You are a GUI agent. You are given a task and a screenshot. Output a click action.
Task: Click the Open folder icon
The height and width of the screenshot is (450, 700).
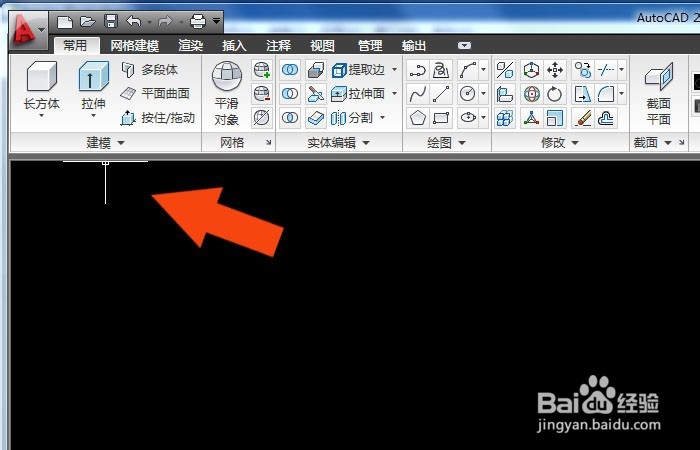(88, 21)
